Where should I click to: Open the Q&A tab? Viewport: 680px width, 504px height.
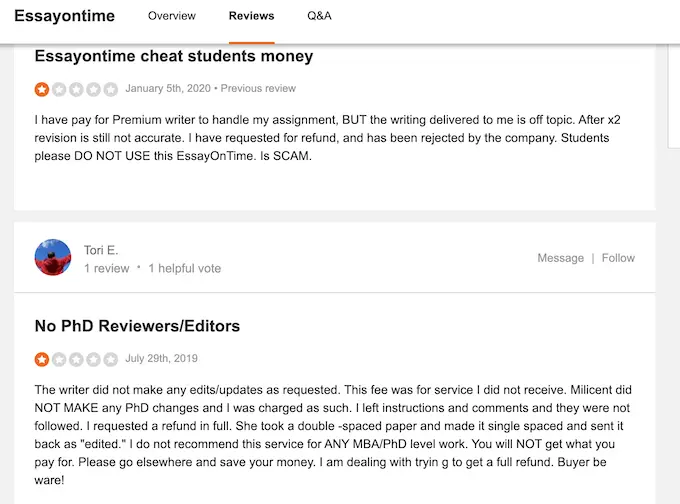pyautogui.click(x=319, y=16)
